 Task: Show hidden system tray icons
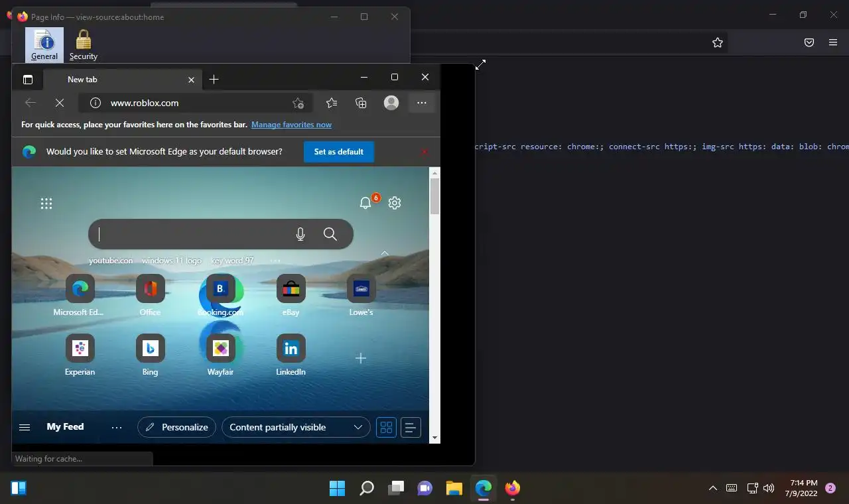click(x=713, y=489)
